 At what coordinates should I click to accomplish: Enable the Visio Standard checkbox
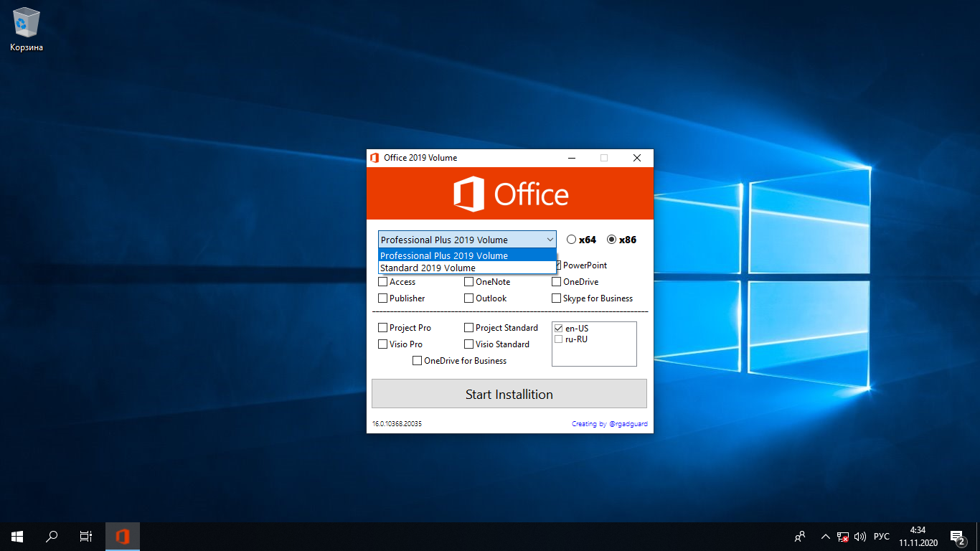(x=468, y=344)
